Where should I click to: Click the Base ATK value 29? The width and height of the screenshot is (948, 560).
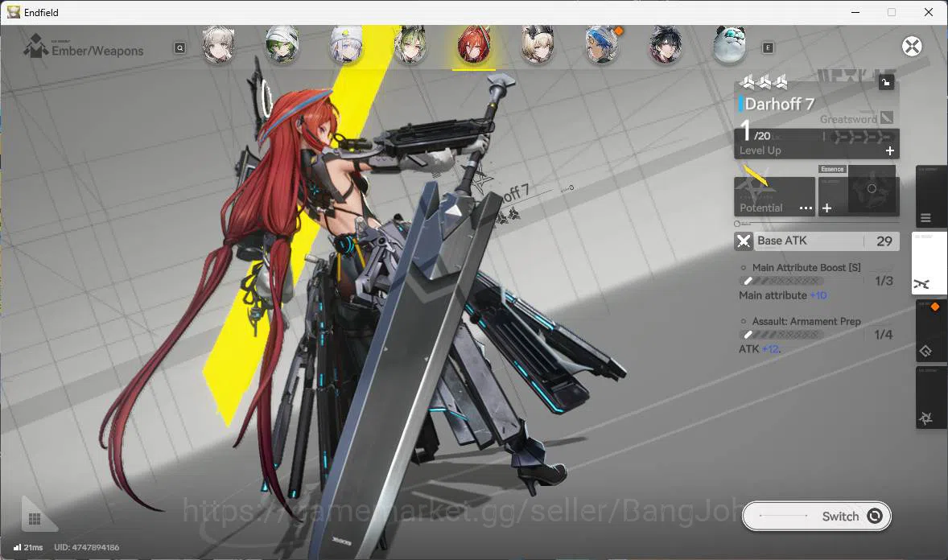884,241
